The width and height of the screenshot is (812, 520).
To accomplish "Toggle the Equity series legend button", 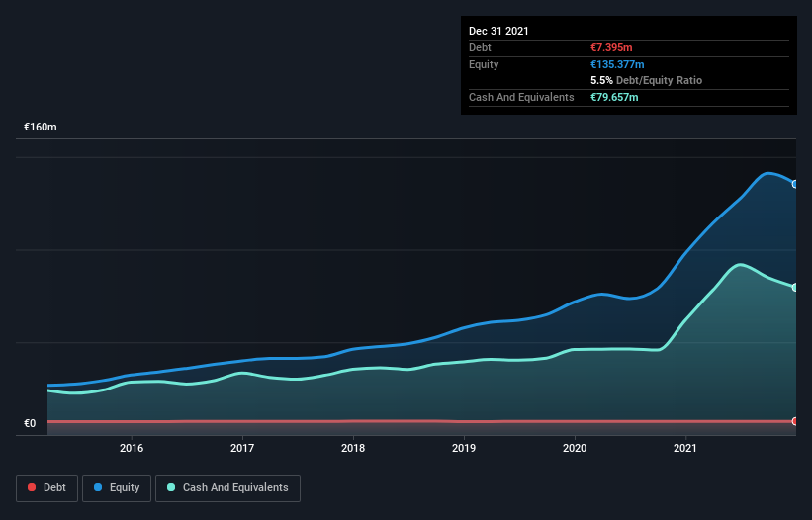I will pyautogui.click(x=117, y=488).
